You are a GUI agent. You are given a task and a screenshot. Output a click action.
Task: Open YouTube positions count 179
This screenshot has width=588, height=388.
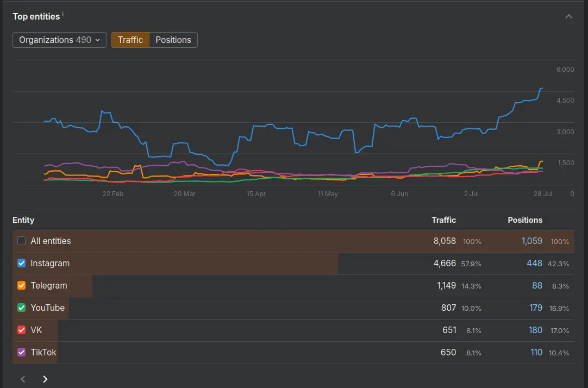coord(535,308)
